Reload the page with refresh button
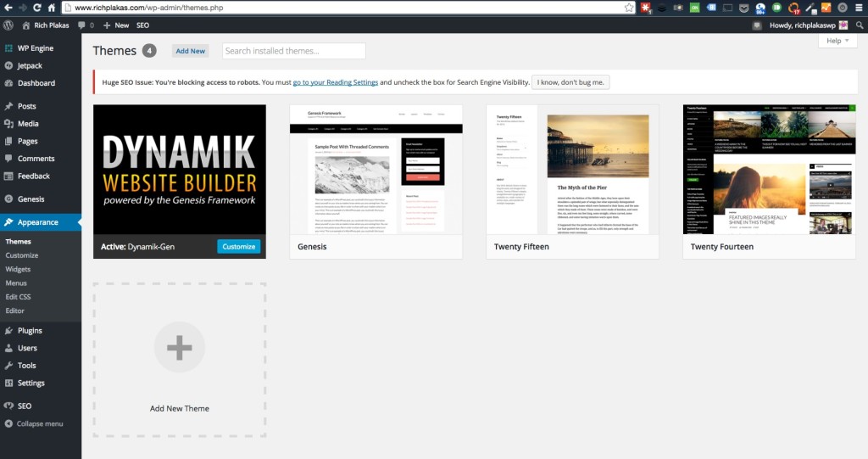Image resolution: width=868 pixels, height=459 pixels. coord(37,7)
